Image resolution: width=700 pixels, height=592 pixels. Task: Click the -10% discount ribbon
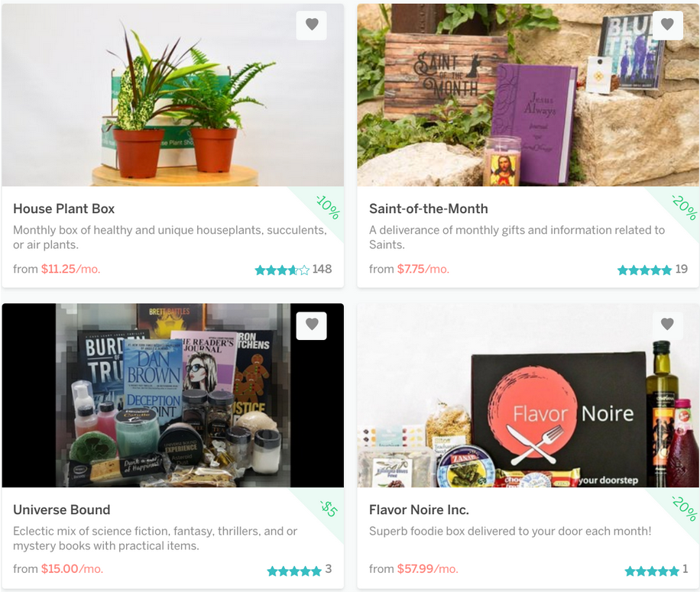tap(328, 207)
